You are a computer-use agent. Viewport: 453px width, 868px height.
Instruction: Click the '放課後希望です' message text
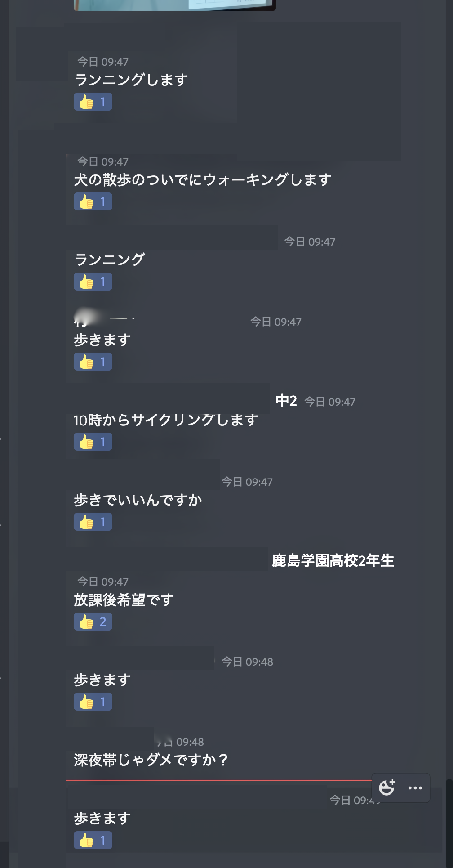(x=124, y=600)
